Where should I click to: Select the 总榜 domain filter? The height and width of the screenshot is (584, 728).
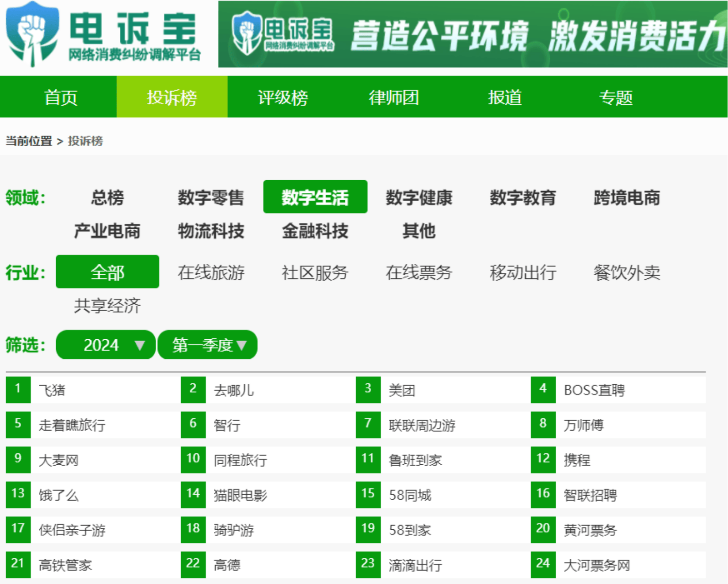click(107, 197)
